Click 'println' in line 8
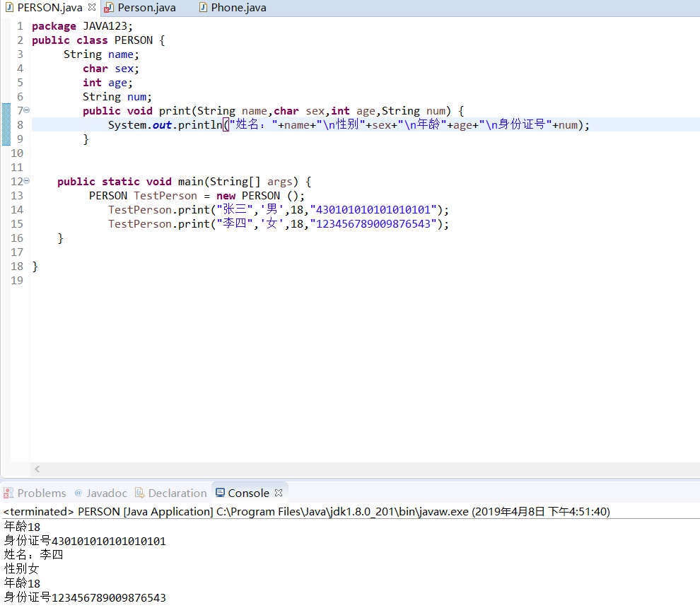 (x=200, y=125)
